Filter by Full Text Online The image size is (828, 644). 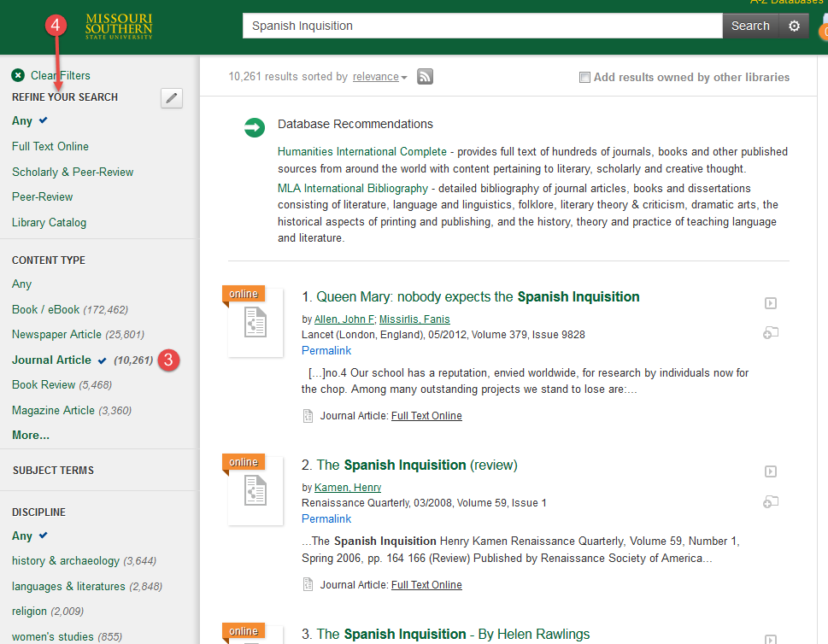click(x=50, y=146)
